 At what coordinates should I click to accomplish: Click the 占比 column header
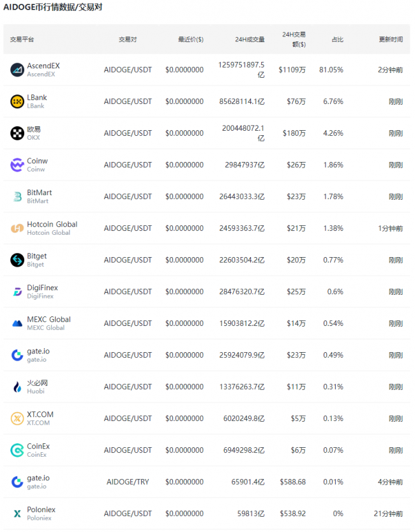point(337,40)
